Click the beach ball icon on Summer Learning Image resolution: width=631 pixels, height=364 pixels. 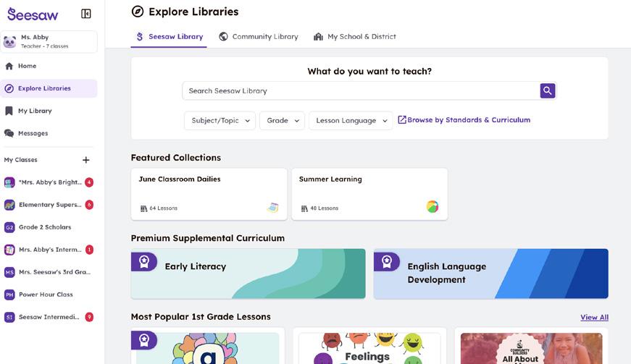click(432, 206)
